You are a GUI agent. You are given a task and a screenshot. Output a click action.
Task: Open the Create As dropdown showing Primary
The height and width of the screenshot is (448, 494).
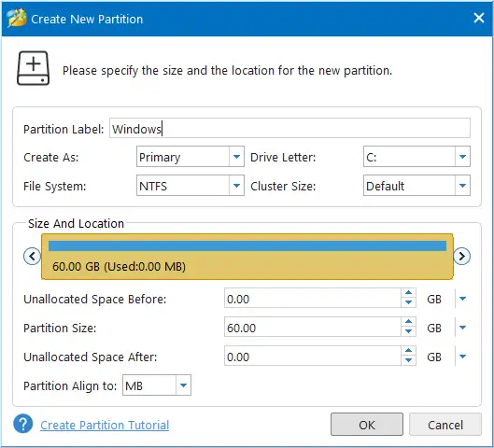pyautogui.click(x=191, y=157)
